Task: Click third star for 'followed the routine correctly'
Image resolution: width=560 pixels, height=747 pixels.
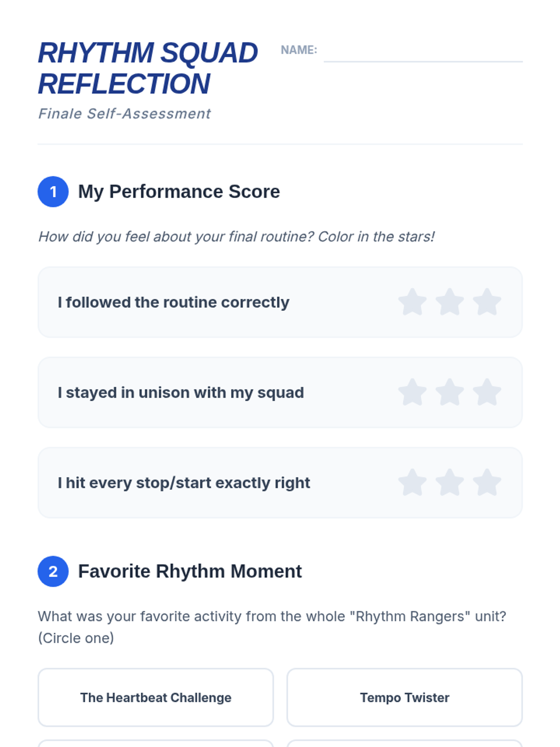Action: point(487,302)
